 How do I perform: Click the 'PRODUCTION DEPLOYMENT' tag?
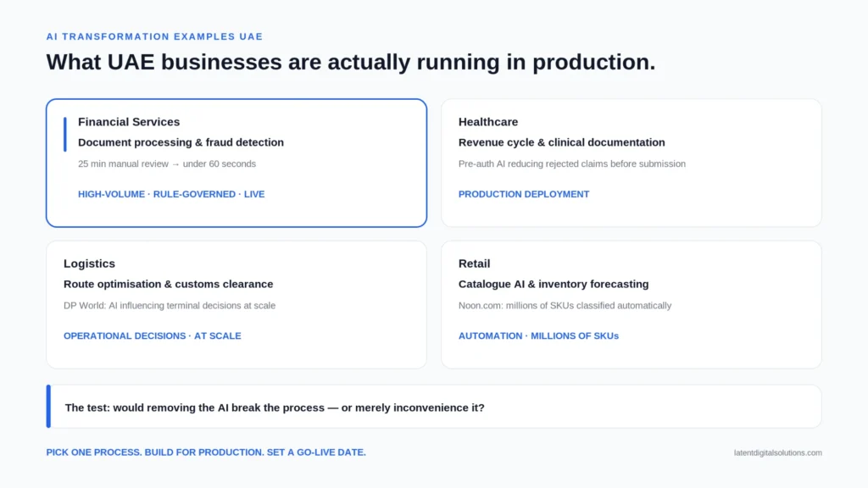524,194
